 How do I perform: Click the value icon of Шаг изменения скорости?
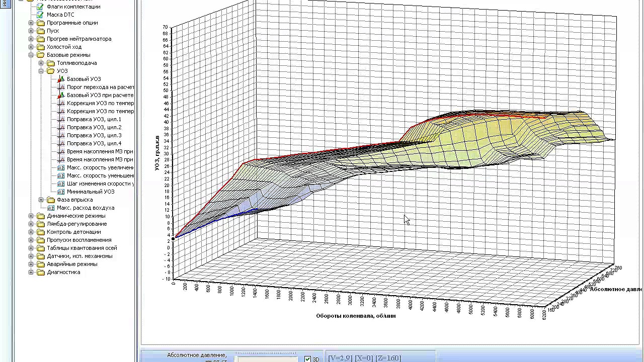click(61, 184)
